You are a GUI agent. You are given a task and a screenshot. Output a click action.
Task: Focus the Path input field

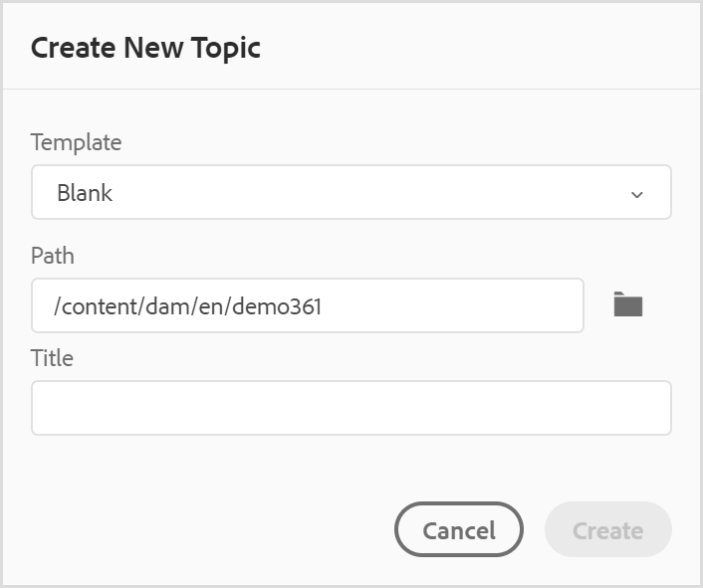pos(308,305)
